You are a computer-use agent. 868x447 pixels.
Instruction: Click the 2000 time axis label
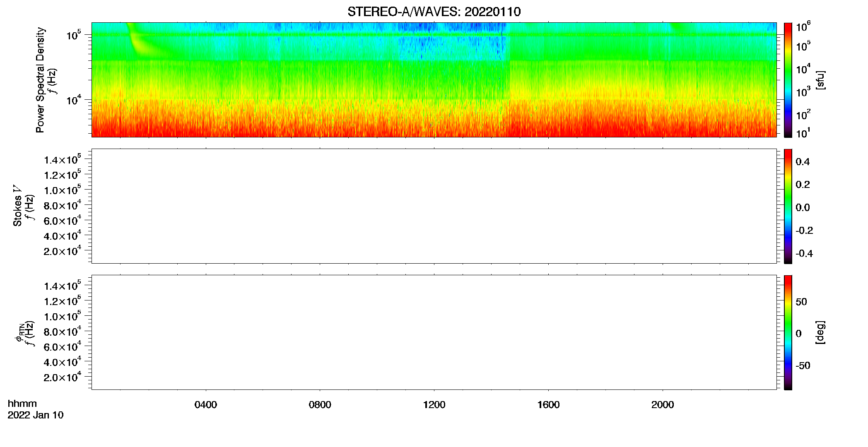[663, 405]
